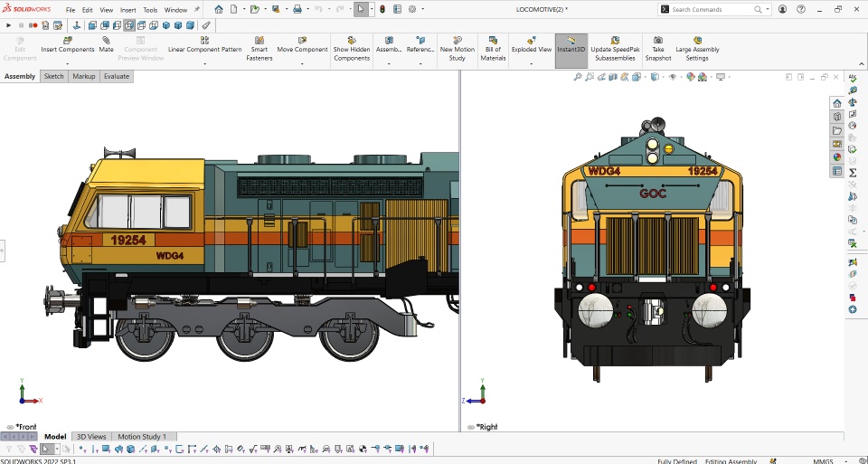Viewport: 868px width, 464px height.
Task: Click the Move Component icon
Action: (302, 41)
